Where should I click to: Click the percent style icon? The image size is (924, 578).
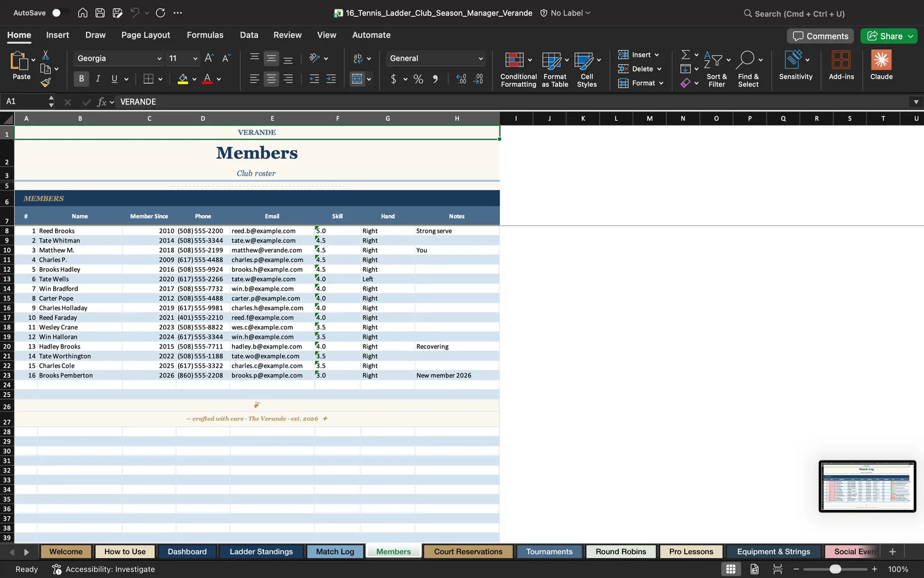click(418, 79)
